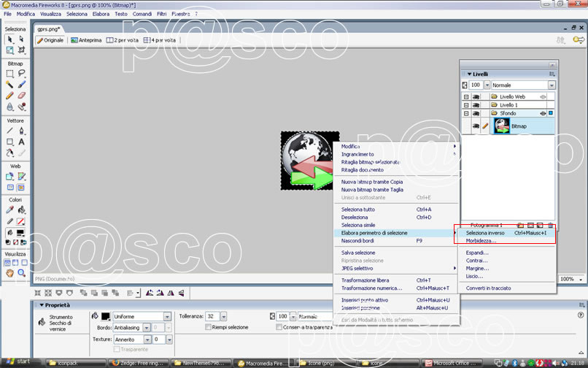
Task: Open the Livelli panel options menu
Action: [552, 74]
